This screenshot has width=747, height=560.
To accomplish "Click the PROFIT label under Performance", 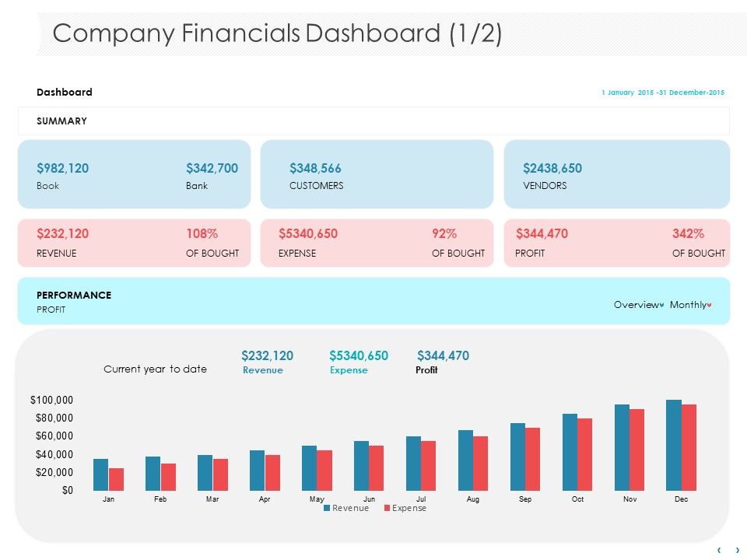I will click(51, 310).
